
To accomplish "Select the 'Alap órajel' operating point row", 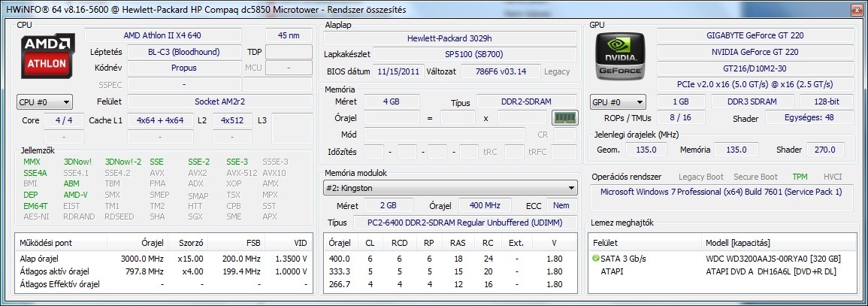I will (163, 259).
